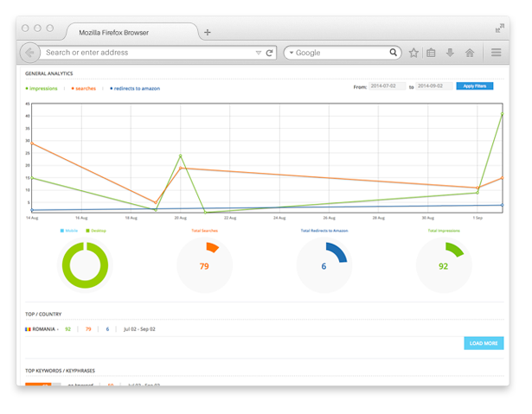
Task: Select the Mozilla Firefox Browser tab
Action: click(x=132, y=32)
